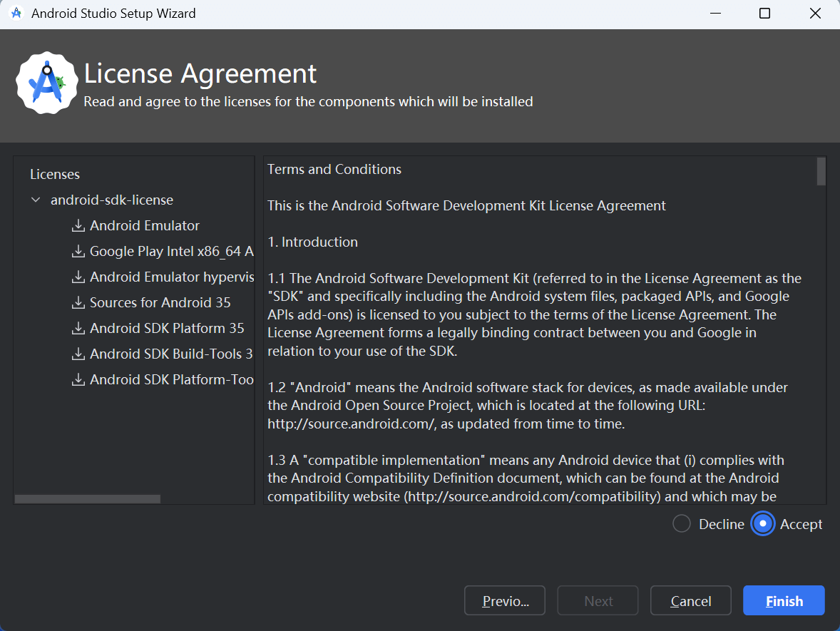The height and width of the screenshot is (631, 840).
Task: Select android-sdk-license in Licenses tree
Action: pos(112,200)
